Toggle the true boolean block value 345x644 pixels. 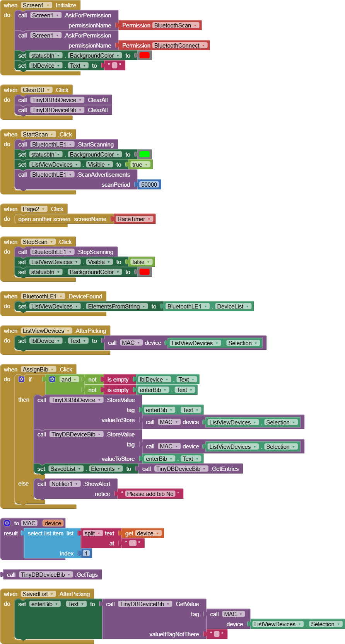pyautogui.click(x=146, y=165)
